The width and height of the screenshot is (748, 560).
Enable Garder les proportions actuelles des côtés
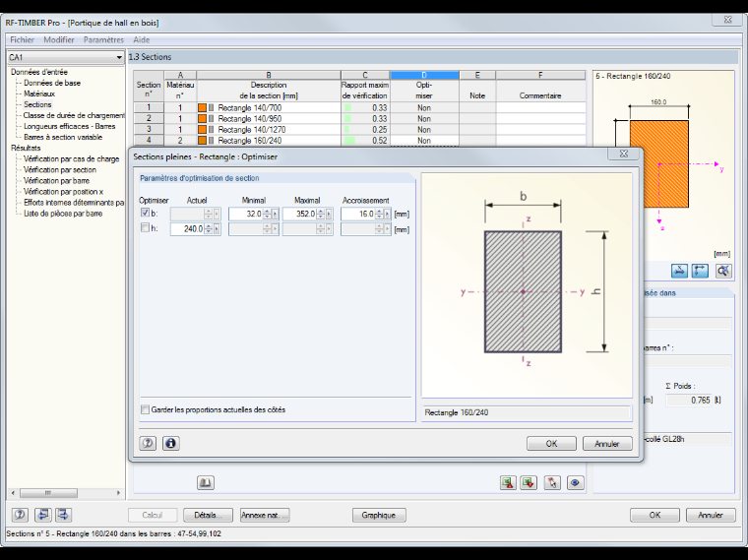pyautogui.click(x=145, y=409)
